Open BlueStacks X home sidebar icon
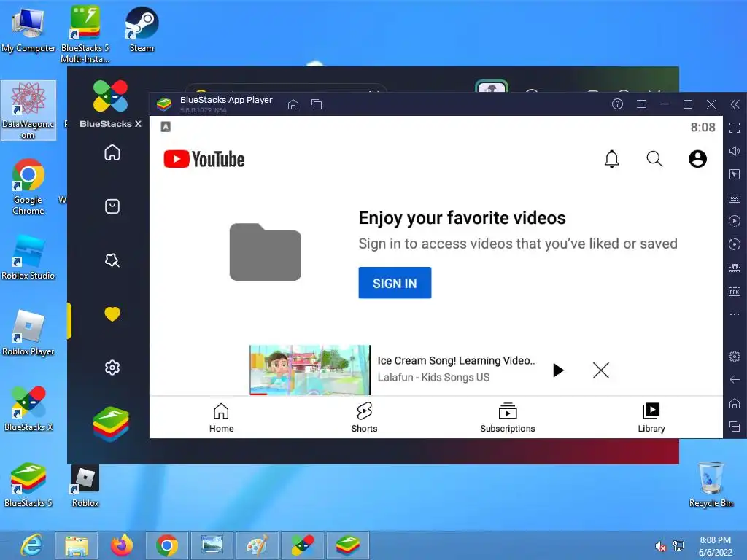Screen dimensions: 747x560 tap(112, 153)
